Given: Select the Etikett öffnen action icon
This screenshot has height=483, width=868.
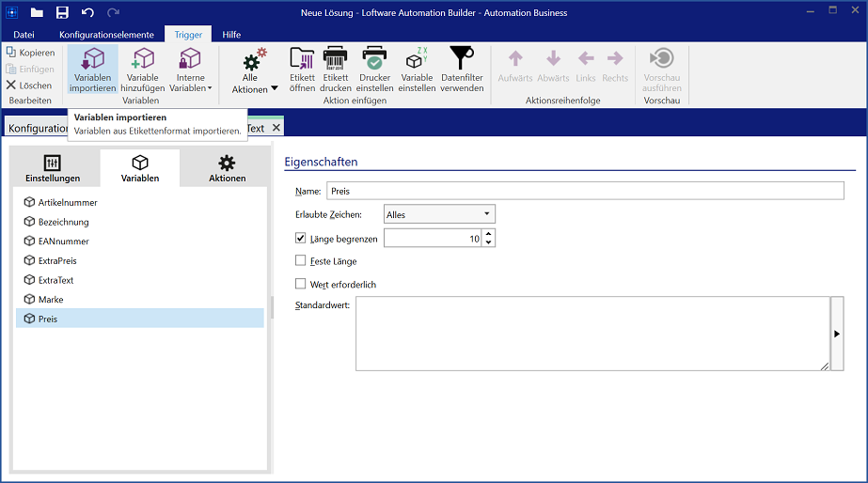Looking at the screenshot, I should tap(302, 70).
